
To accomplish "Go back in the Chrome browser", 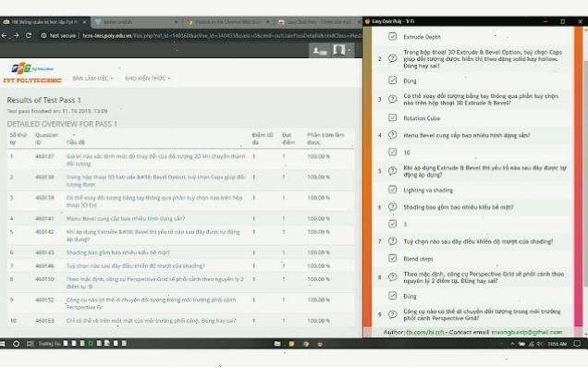I will 4,35.
